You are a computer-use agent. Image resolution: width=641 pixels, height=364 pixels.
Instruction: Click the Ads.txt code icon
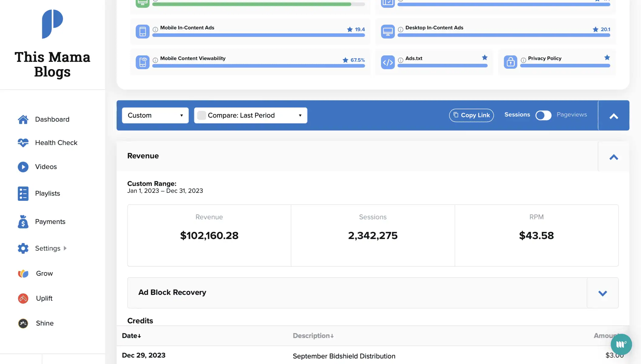[388, 62]
